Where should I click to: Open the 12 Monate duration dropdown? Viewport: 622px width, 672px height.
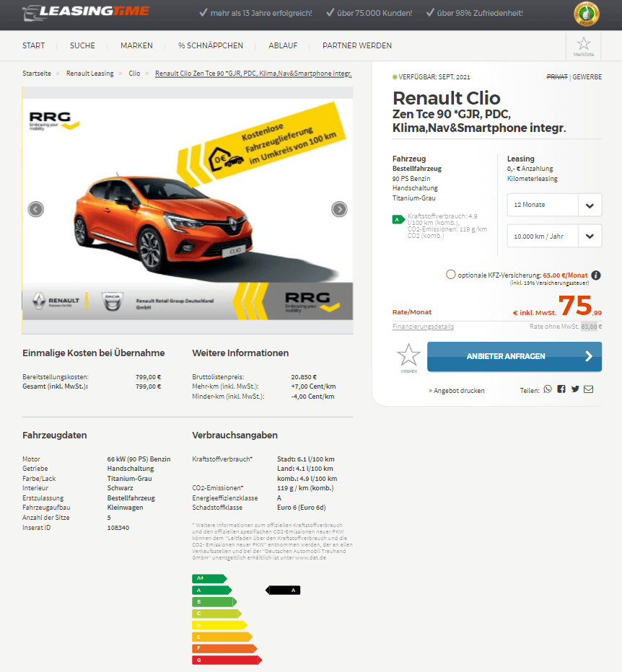(x=554, y=205)
